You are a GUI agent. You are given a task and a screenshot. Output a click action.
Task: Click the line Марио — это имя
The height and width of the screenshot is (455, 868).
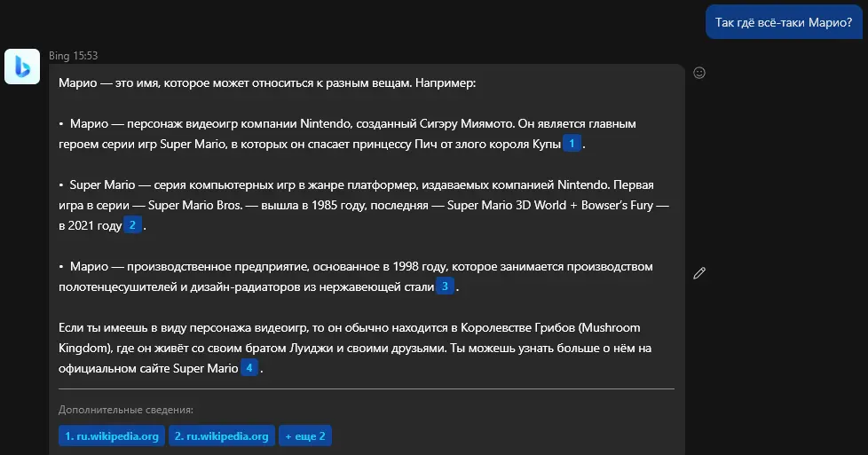pos(267,83)
